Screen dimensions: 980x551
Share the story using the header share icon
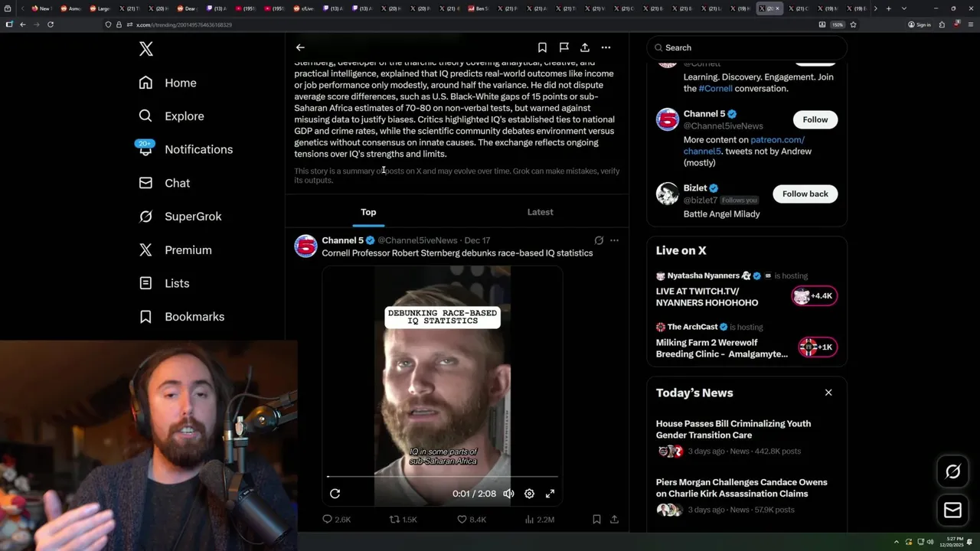tap(585, 47)
